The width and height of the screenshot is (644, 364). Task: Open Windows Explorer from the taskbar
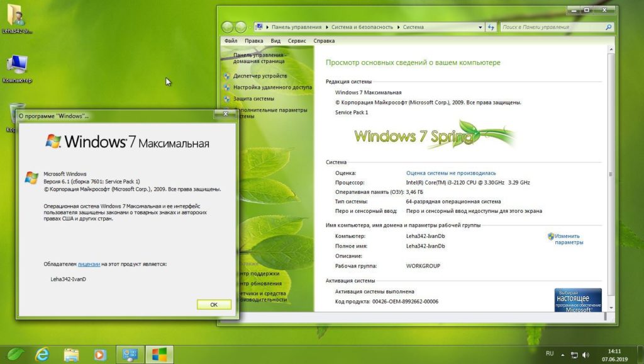(71, 354)
